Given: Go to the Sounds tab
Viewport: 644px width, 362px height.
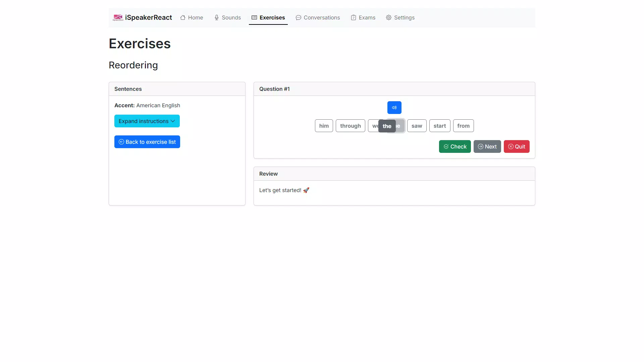Looking at the screenshot, I should pos(227,17).
